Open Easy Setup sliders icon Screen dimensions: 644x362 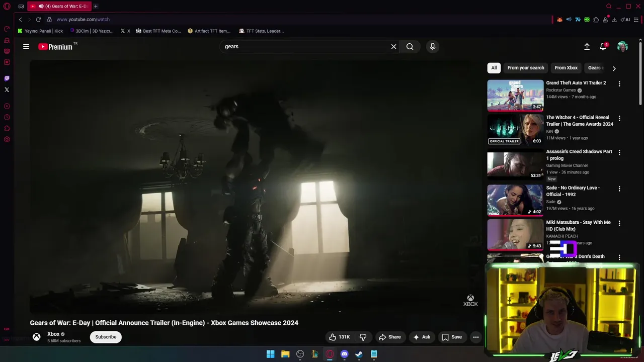tap(636, 20)
